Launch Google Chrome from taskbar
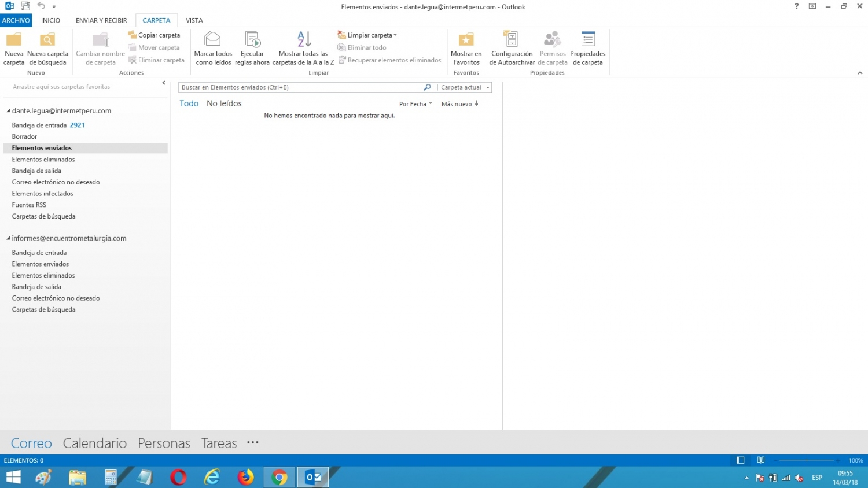The width and height of the screenshot is (868, 488). click(x=279, y=477)
